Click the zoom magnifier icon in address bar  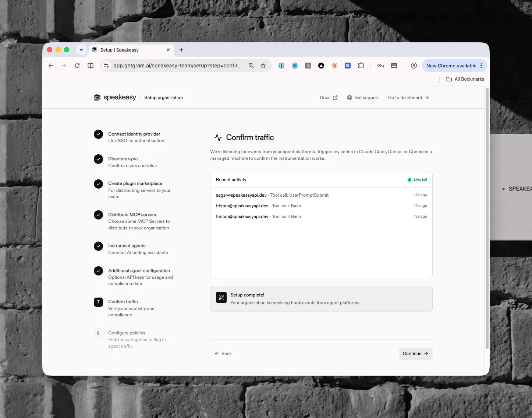click(251, 66)
